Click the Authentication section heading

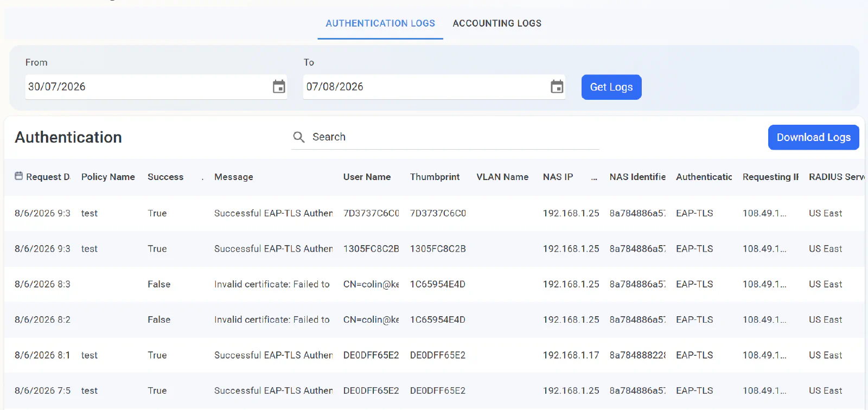(68, 137)
